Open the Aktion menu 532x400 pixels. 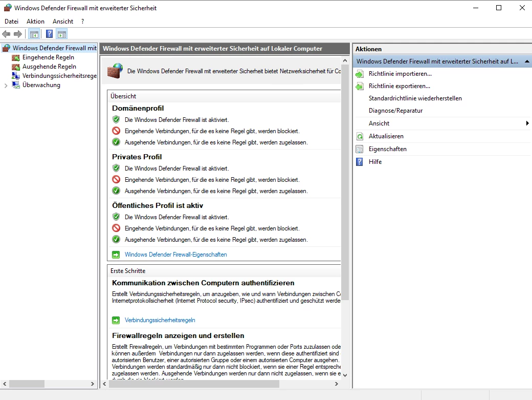35,22
